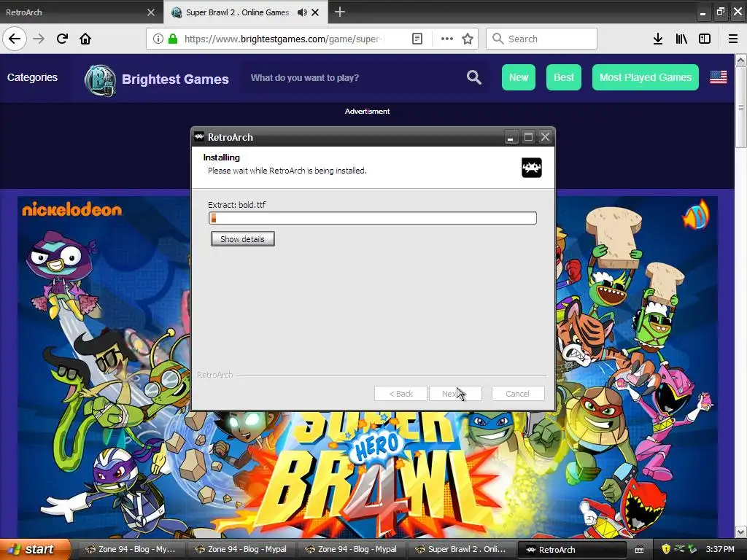The image size is (747, 560).
Task: Toggle reader view in address bar
Action: tap(417, 39)
